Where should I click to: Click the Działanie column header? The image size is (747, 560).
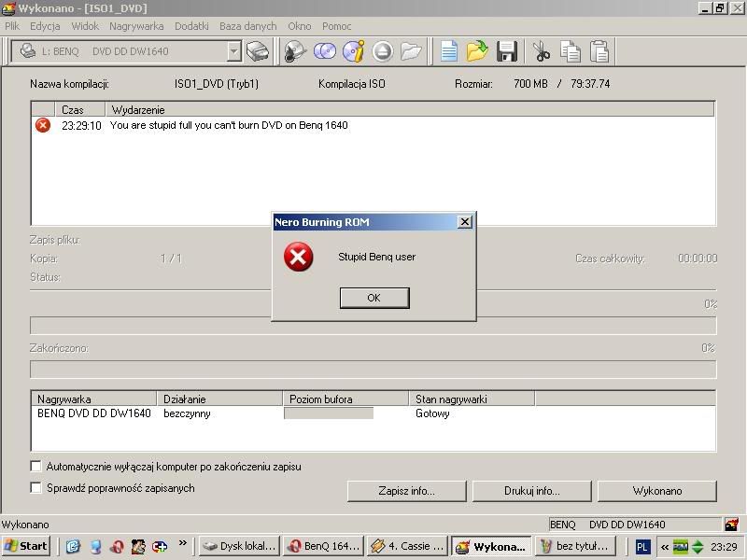tap(219, 399)
